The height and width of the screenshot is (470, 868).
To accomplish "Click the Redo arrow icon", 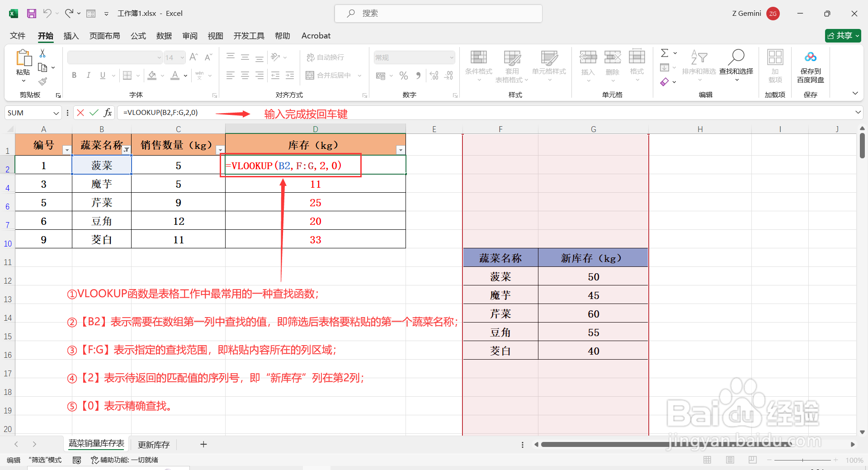I will click(69, 13).
